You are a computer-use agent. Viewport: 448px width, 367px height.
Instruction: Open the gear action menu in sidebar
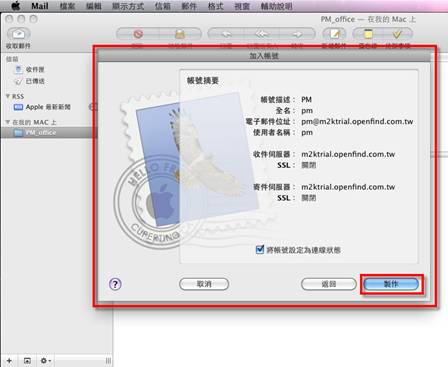coord(45,361)
